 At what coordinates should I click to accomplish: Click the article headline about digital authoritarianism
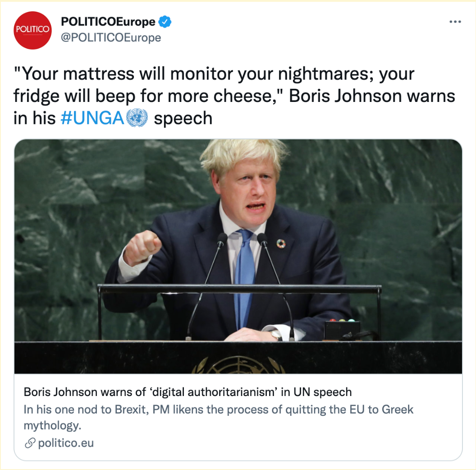[x=188, y=392]
